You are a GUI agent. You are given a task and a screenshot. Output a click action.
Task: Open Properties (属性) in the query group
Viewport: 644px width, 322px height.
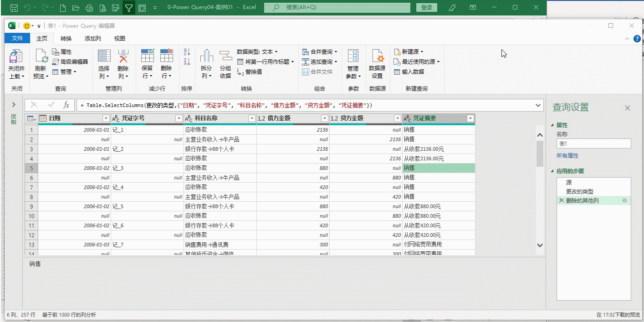pyautogui.click(x=62, y=52)
